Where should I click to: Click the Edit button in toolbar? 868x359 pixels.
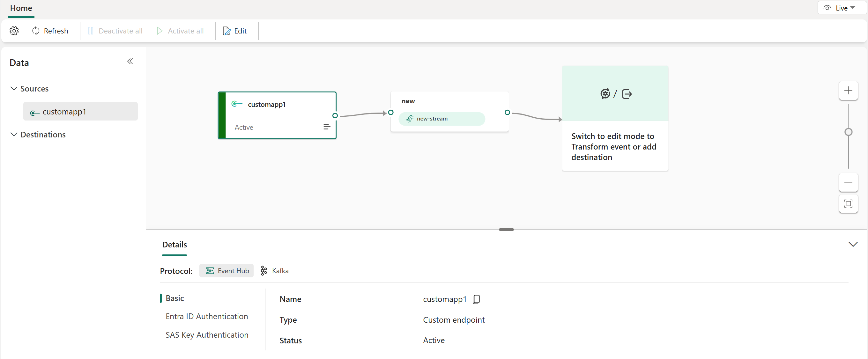tap(235, 30)
